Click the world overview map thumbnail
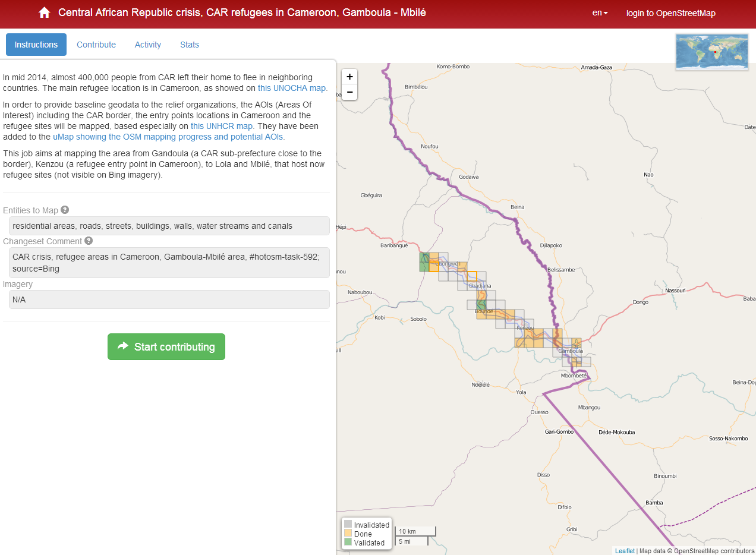 [x=712, y=52]
